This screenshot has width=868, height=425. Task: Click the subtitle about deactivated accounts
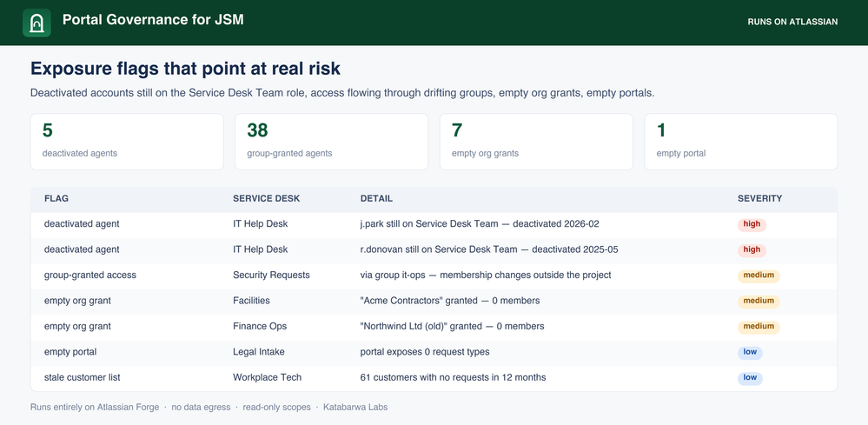pyautogui.click(x=342, y=93)
